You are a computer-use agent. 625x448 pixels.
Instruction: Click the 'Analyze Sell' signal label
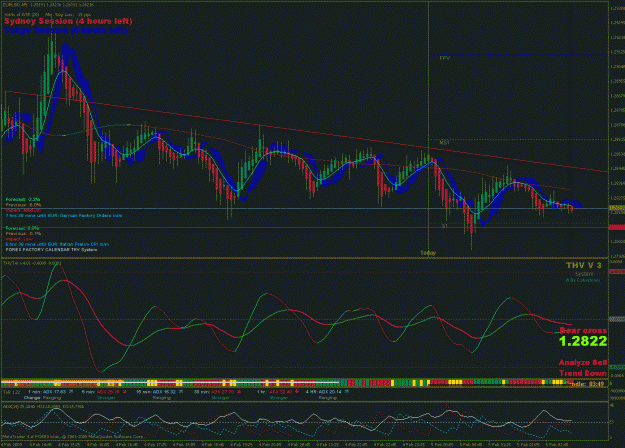583,363
